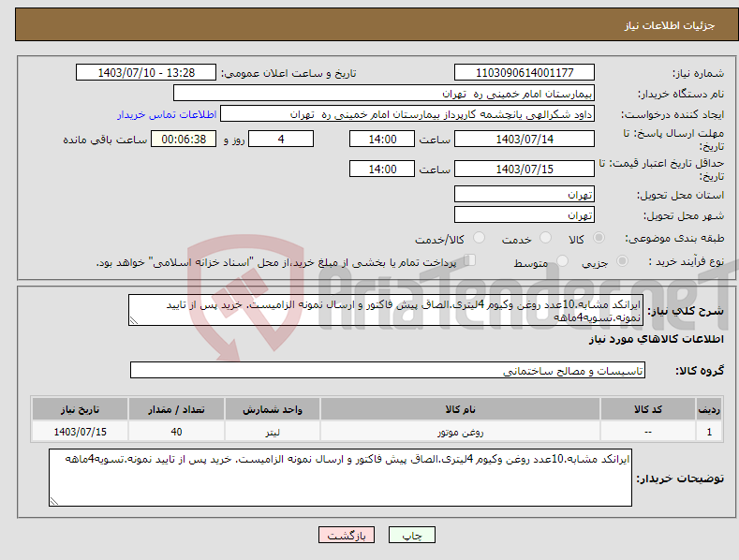Click the روغن موتور item cell
739x560 pixels.
(460, 432)
